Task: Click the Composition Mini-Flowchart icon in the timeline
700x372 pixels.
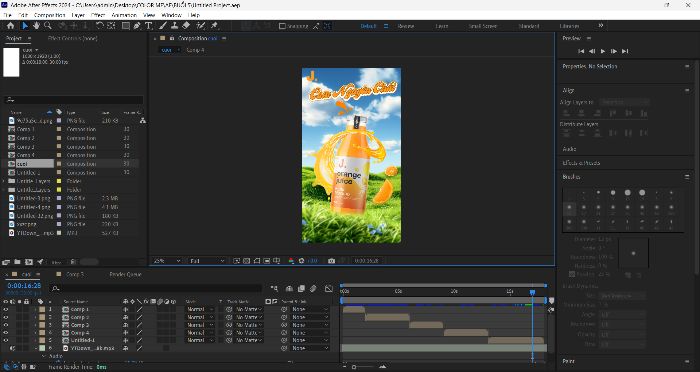Action: coord(274,289)
